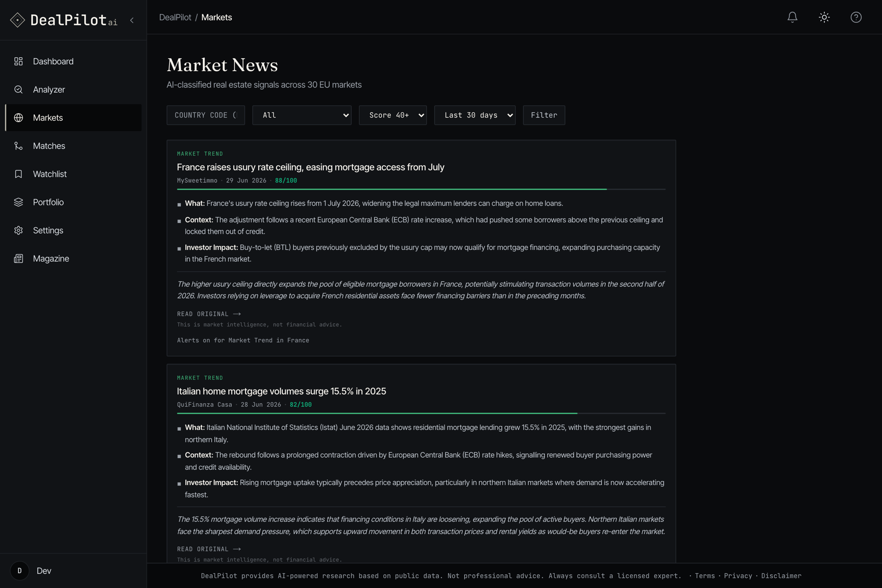882x588 pixels.
Task: Select Markets in the sidebar
Action: (x=73, y=118)
